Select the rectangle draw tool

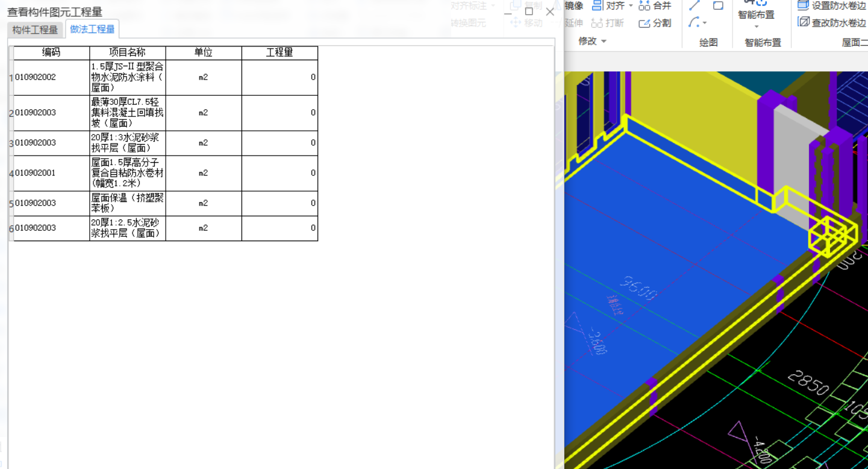tap(718, 5)
